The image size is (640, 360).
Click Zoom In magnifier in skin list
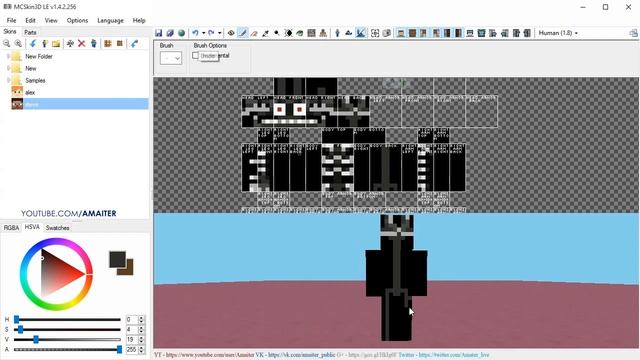[x=18, y=43]
